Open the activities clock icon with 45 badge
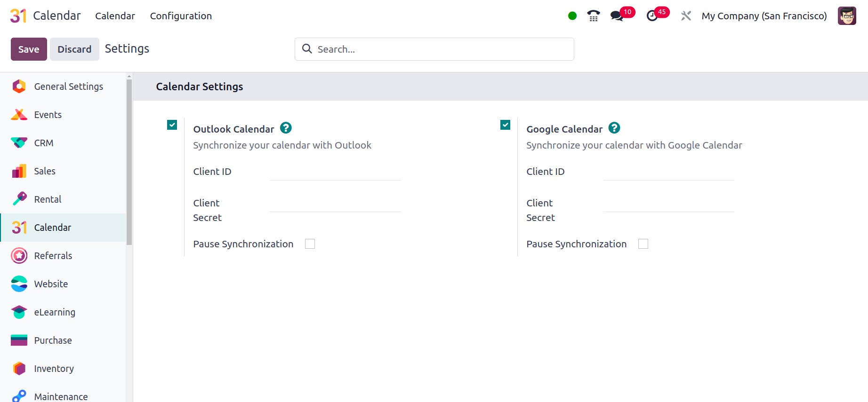Screen dimensions: 868x402 pyautogui.click(x=652, y=16)
